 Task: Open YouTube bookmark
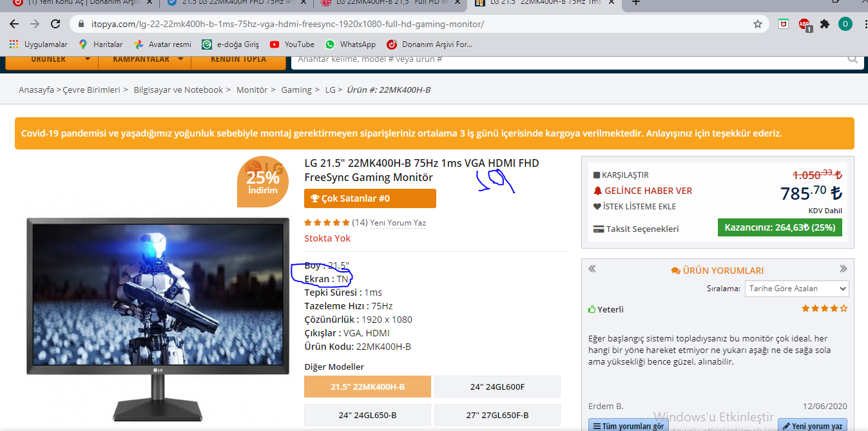(x=292, y=44)
